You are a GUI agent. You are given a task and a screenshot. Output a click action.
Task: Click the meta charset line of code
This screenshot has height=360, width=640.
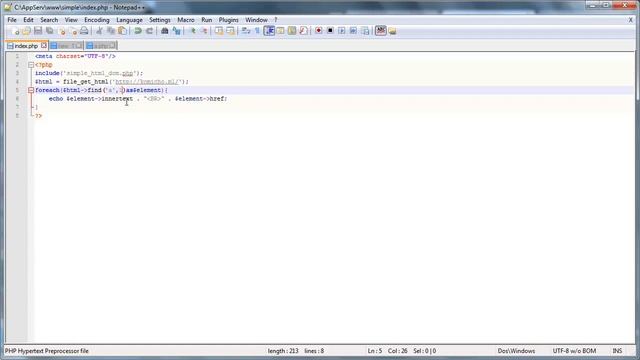(x=75, y=56)
